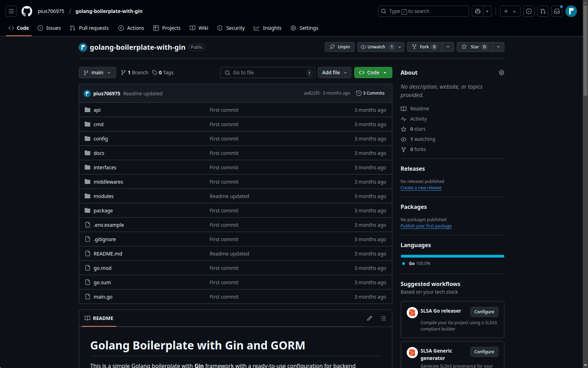The image size is (588, 368).
Task: Open the modules folder
Action: (104, 196)
